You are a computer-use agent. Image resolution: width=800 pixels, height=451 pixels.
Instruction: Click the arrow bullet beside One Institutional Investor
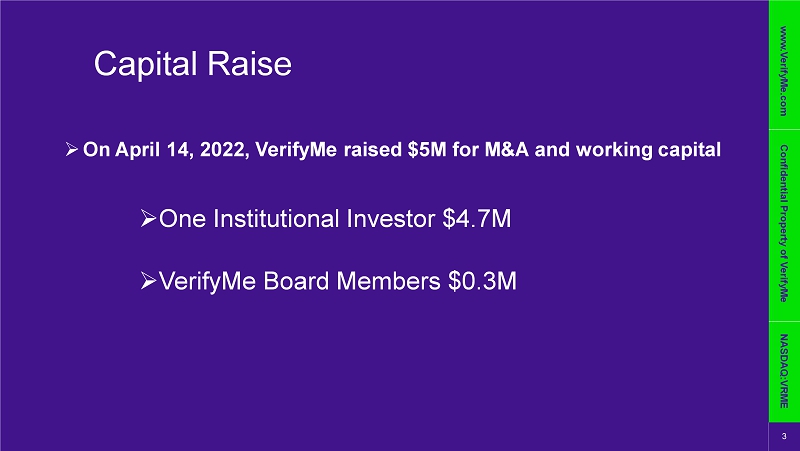coord(148,218)
